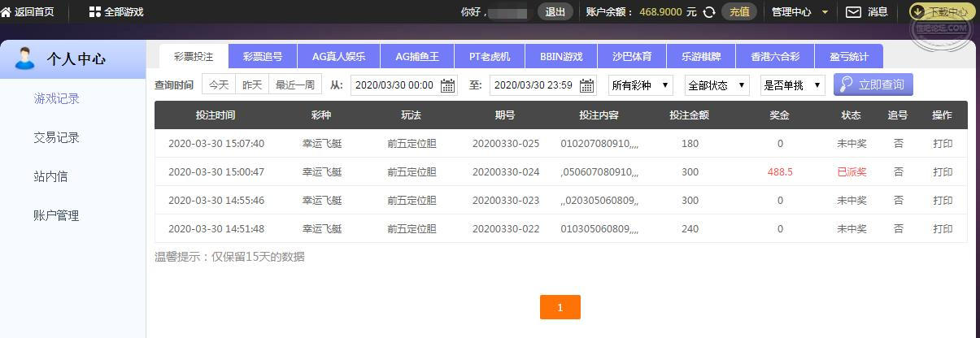Click the 返回首页 link
The height and width of the screenshot is (338, 980).
click(x=34, y=12)
